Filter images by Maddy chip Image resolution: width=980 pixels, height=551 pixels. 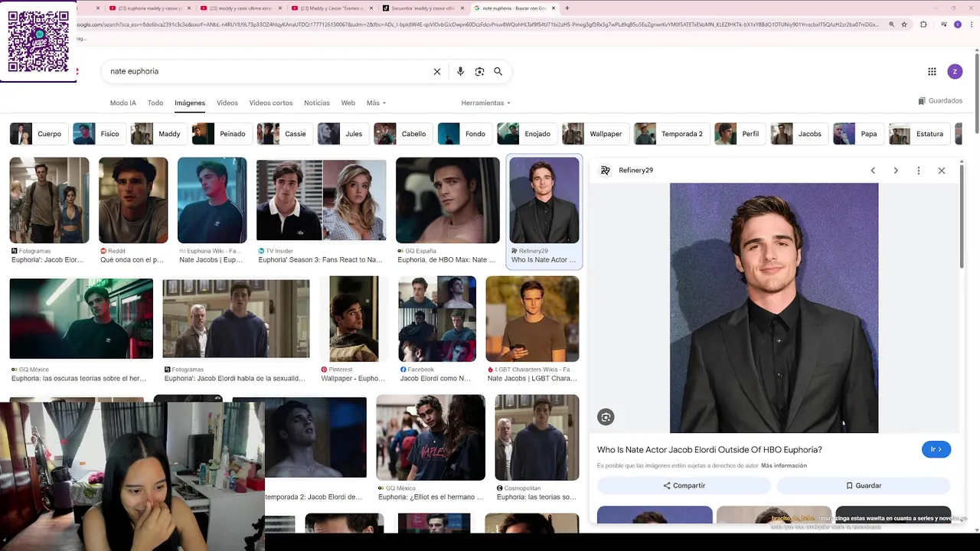pyautogui.click(x=158, y=134)
